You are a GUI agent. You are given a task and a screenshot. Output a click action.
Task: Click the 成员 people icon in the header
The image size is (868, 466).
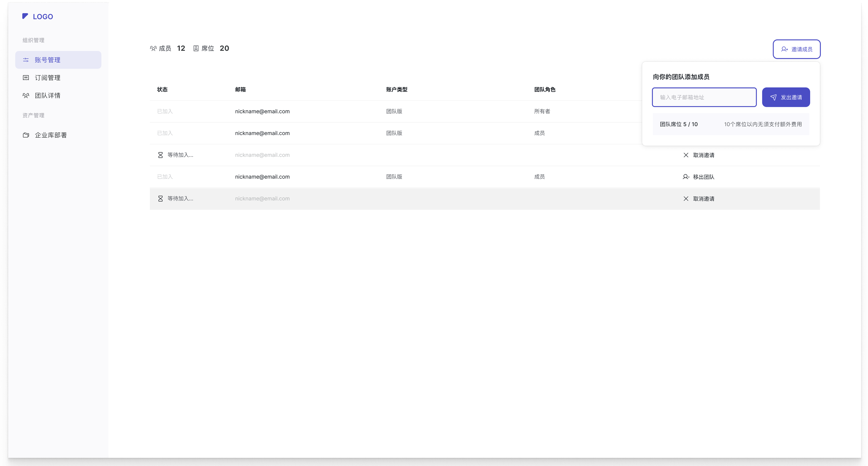(x=153, y=48)
